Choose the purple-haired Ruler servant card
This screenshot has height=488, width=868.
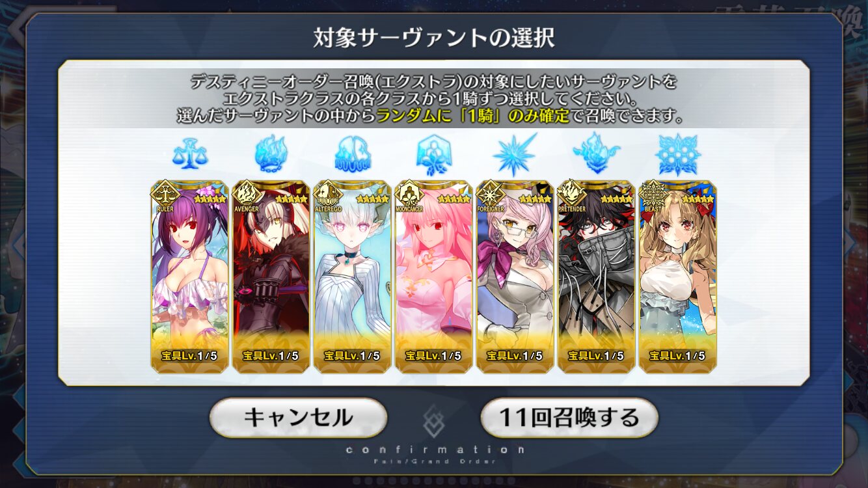189,277
